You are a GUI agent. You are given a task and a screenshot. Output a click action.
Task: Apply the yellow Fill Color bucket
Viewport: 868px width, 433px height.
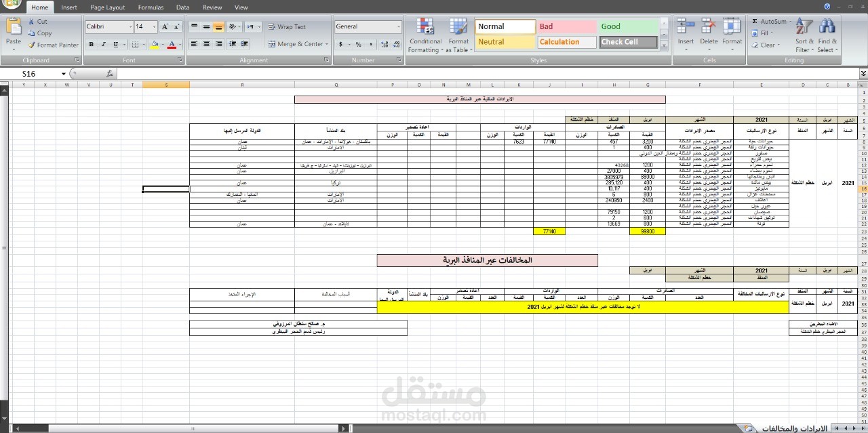coord(154,45)
